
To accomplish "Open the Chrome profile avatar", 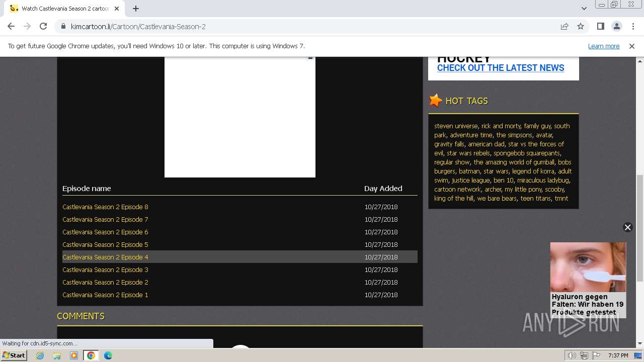I will [x=616, y=27].
